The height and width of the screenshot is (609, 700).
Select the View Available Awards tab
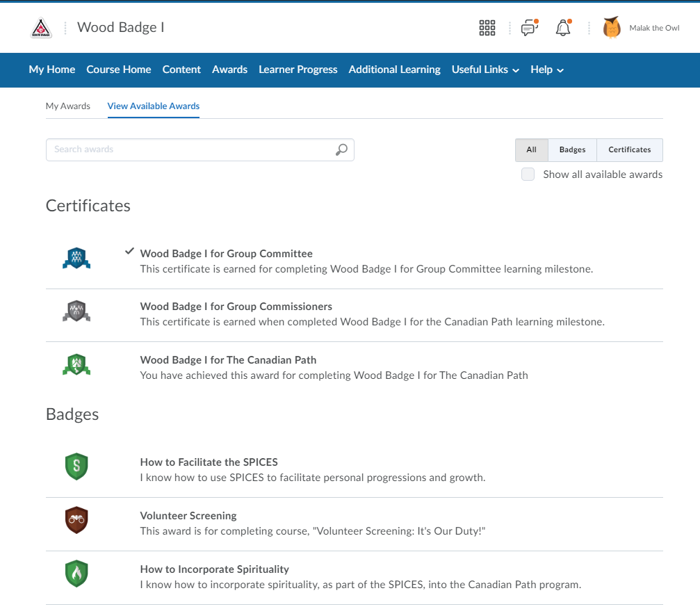tap(154, 106)
